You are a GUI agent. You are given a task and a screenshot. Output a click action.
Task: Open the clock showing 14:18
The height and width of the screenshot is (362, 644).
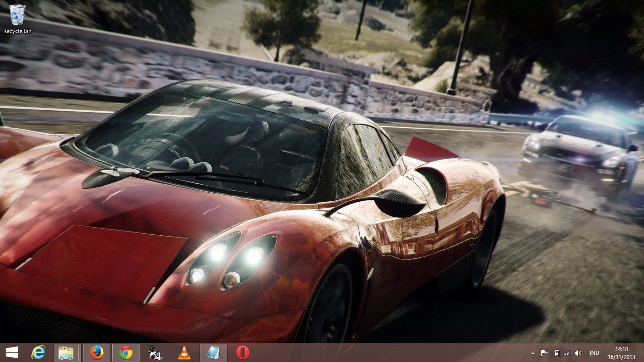[621, 353]
